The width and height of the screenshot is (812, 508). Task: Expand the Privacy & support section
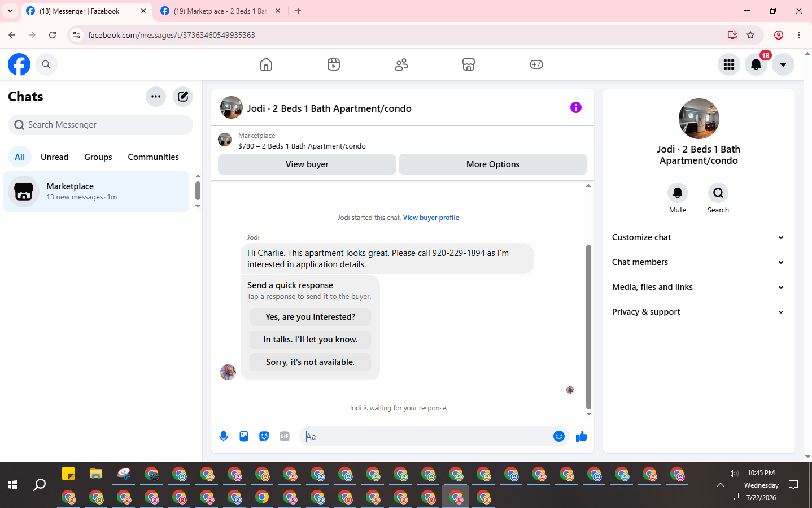(x=699, y=312)
